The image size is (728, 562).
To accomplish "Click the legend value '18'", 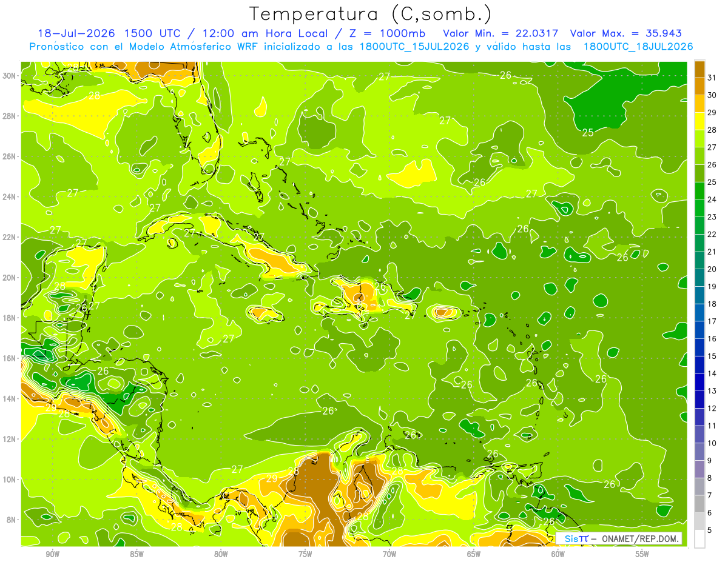I will click(712, 304).
